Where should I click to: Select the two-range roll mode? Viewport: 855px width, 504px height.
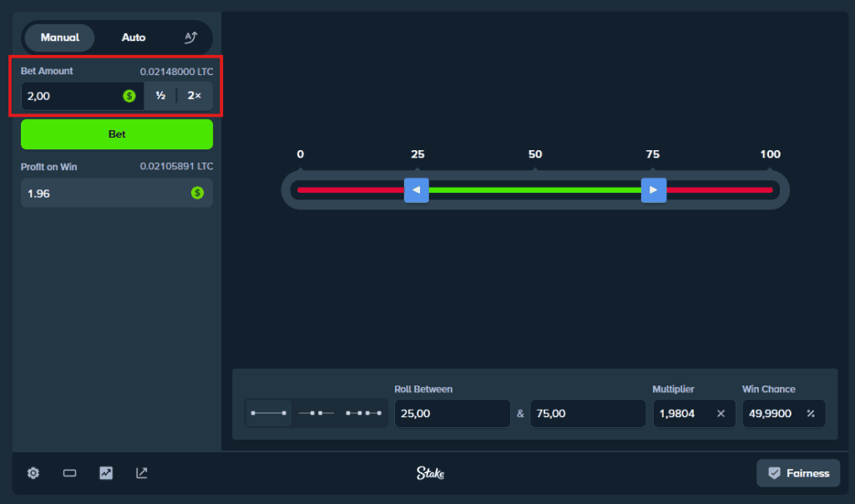316,413
